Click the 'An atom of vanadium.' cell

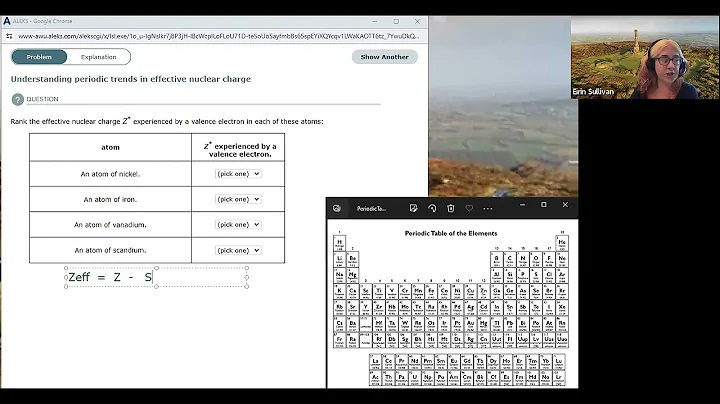coord(110,224)
